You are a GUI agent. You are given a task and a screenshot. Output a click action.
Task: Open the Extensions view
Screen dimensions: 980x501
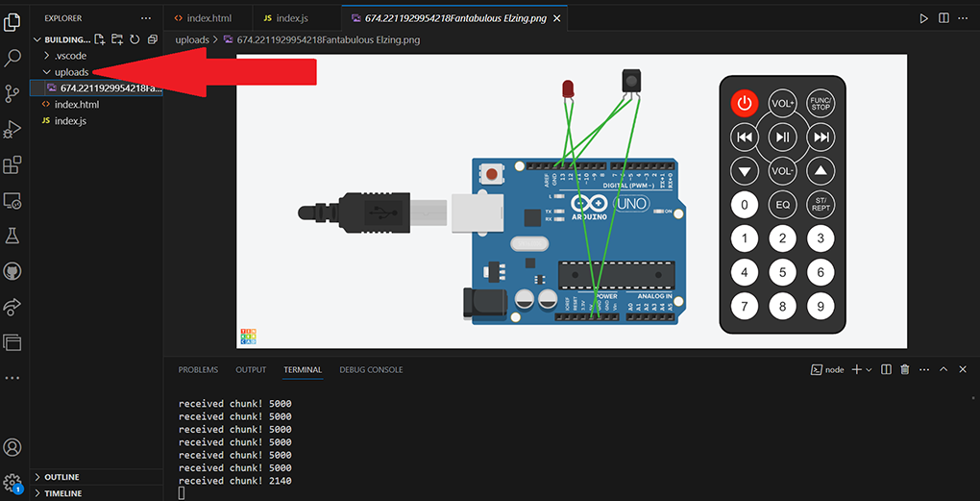(12, 165)
